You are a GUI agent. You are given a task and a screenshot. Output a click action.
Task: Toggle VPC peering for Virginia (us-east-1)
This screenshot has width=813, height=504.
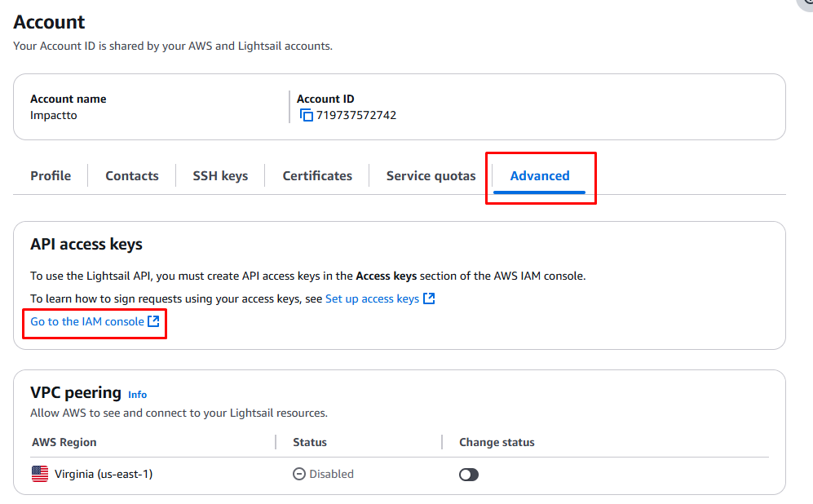pyautogui.click(x=469, y=475)
